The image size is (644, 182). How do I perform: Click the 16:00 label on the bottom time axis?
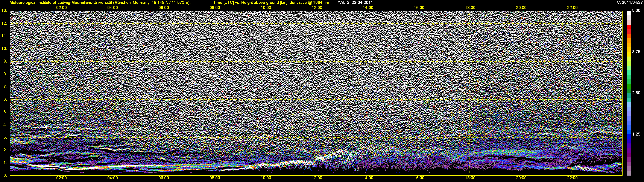(419, 178)
